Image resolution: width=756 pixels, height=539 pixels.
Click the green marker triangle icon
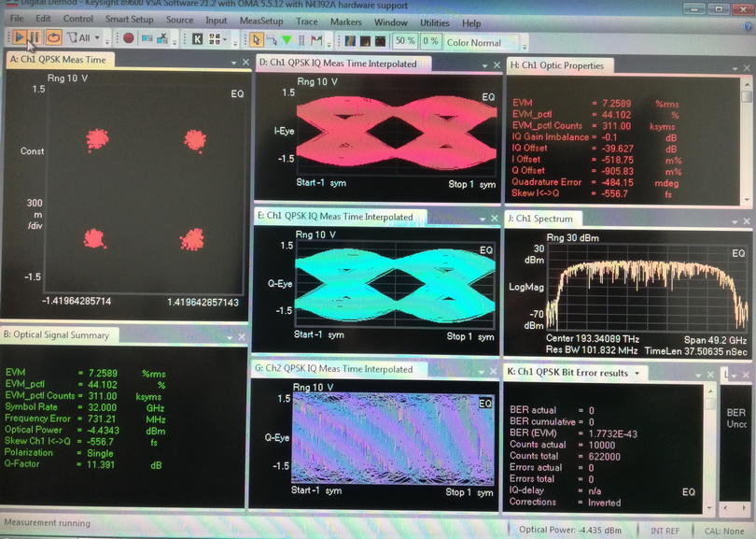287,40
